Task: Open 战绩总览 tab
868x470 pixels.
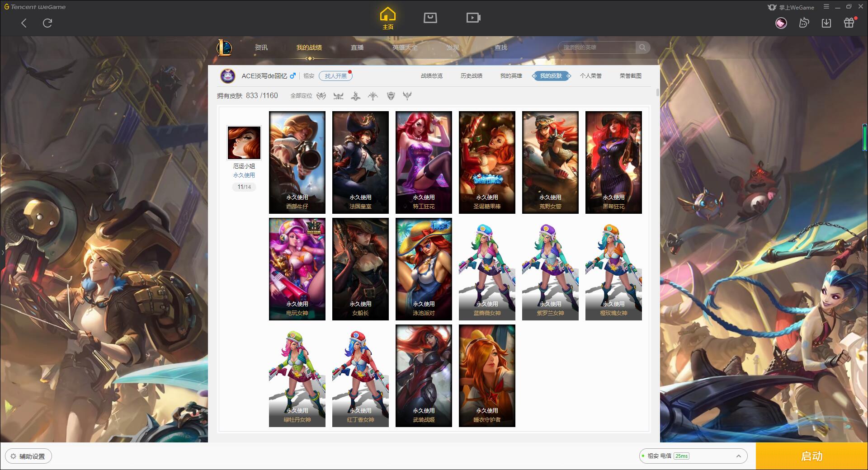Action: (432, 76)
